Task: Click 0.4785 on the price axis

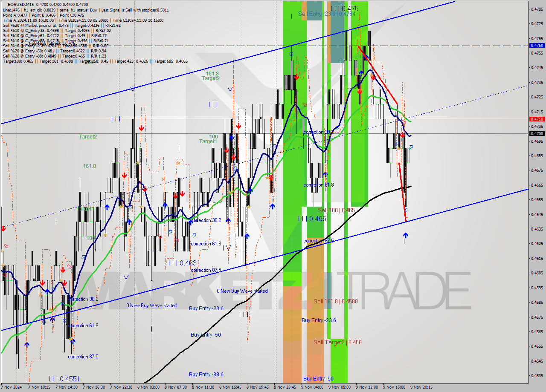Action: click(x=536, y=9)
